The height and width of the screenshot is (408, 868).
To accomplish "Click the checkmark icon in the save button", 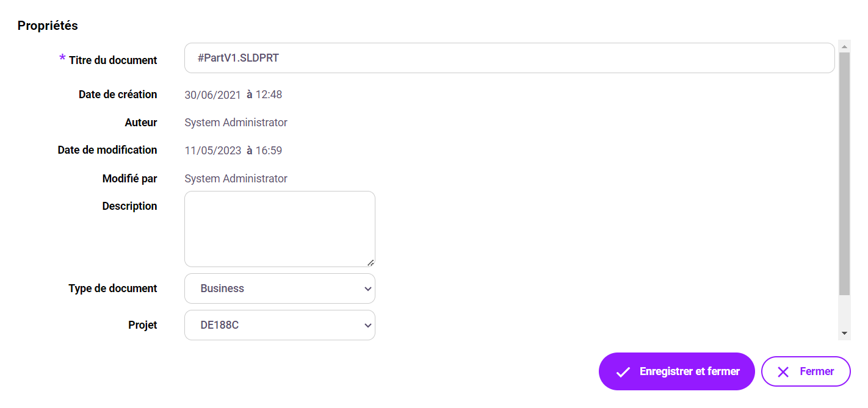I will pos(623,372).
